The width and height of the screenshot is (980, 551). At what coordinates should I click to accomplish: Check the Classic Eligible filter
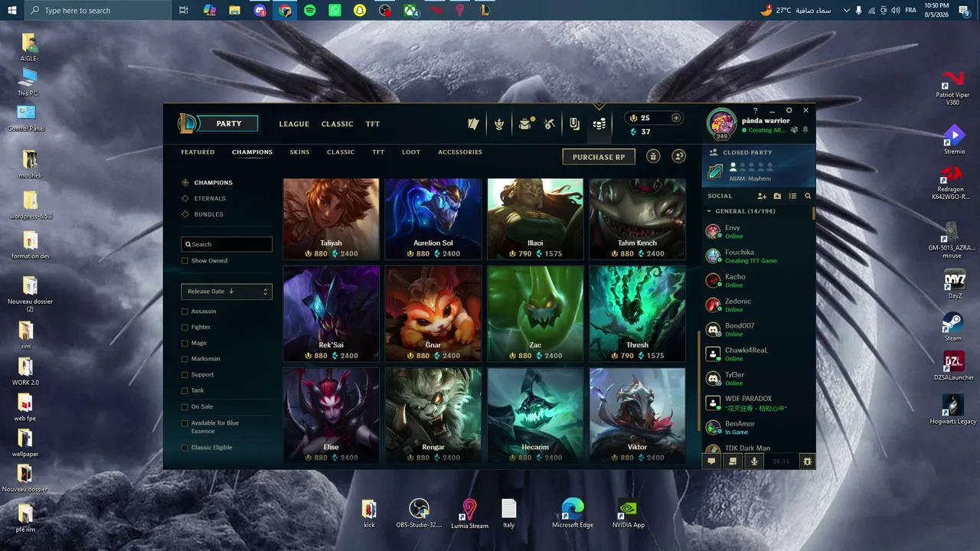[185, 448]
